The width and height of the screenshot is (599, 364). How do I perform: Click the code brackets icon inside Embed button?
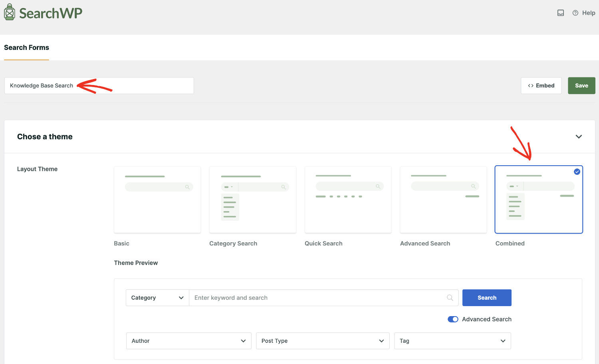(x=531, y=85)
